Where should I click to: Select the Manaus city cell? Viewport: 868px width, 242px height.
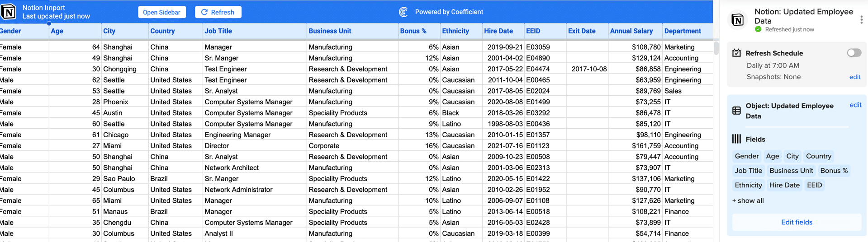(125, 212)
